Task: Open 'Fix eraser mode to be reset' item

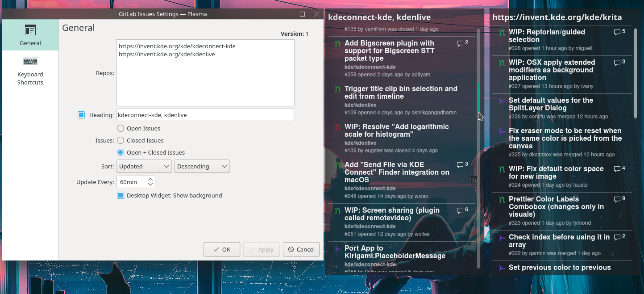Action: point(565,138)
